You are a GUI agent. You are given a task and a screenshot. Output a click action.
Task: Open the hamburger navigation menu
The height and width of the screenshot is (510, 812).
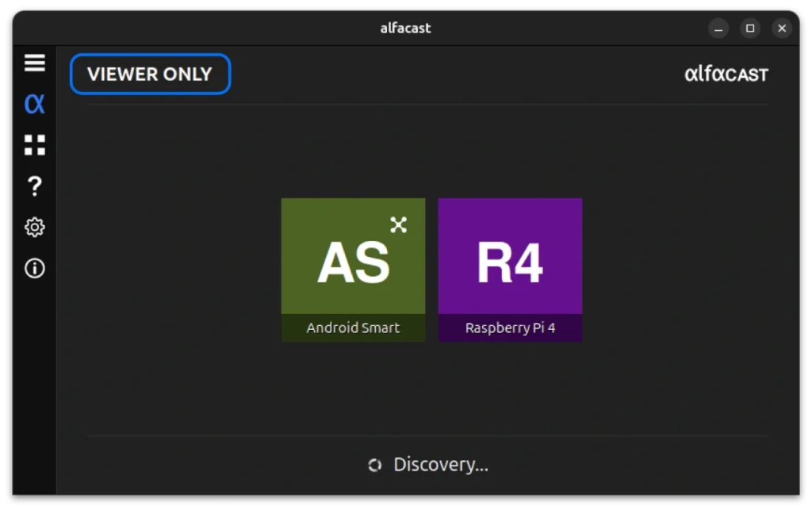click(x=34, y=63)
